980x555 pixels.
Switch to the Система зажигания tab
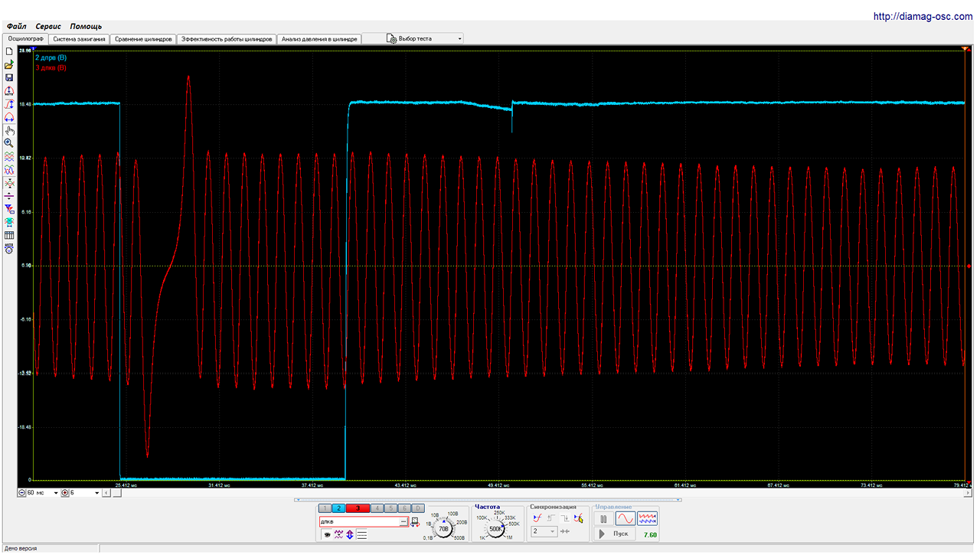79,38
